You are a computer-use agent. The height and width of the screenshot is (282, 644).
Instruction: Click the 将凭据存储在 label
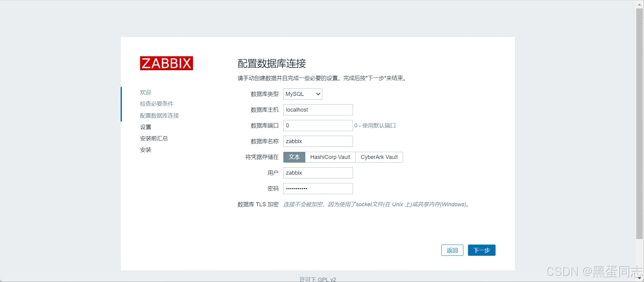[262, 157]
